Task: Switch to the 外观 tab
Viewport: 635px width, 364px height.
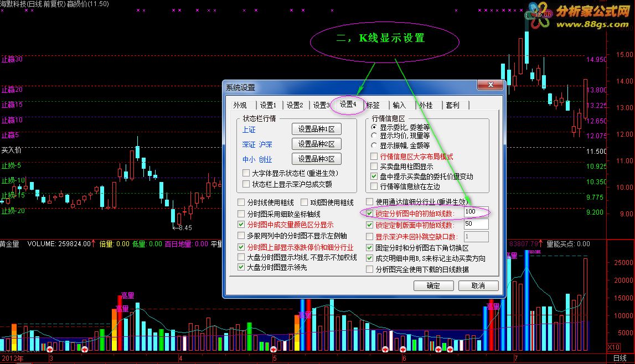Action: (x=240, y=105)
